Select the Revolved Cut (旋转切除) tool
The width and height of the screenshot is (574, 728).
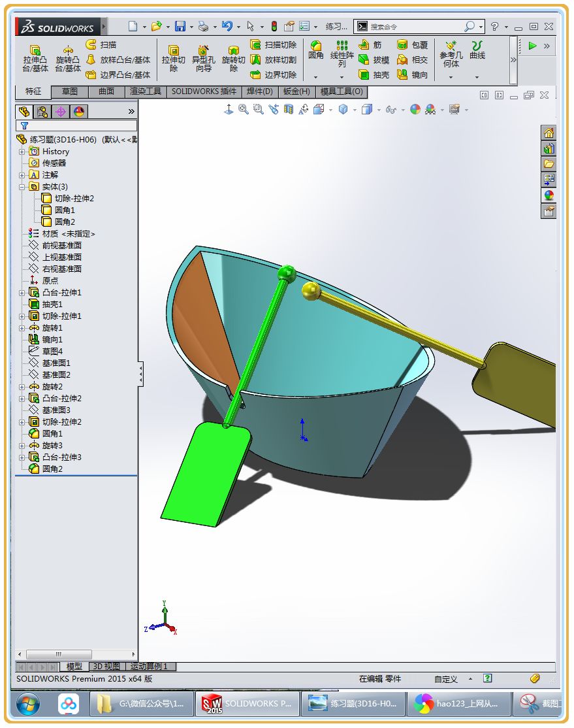tap(233, 58)
